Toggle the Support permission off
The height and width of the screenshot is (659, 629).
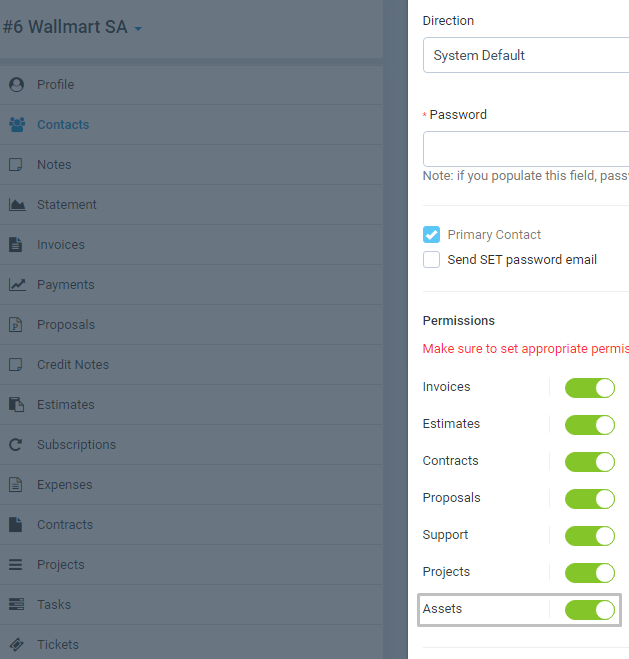(590, 535)
